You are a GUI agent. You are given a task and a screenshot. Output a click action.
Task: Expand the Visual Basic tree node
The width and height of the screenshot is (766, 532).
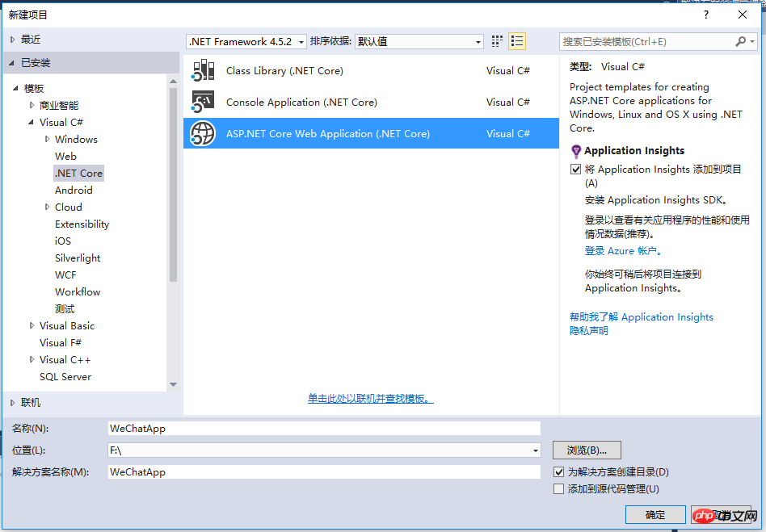pyautogui.click(x=32, y=325)
